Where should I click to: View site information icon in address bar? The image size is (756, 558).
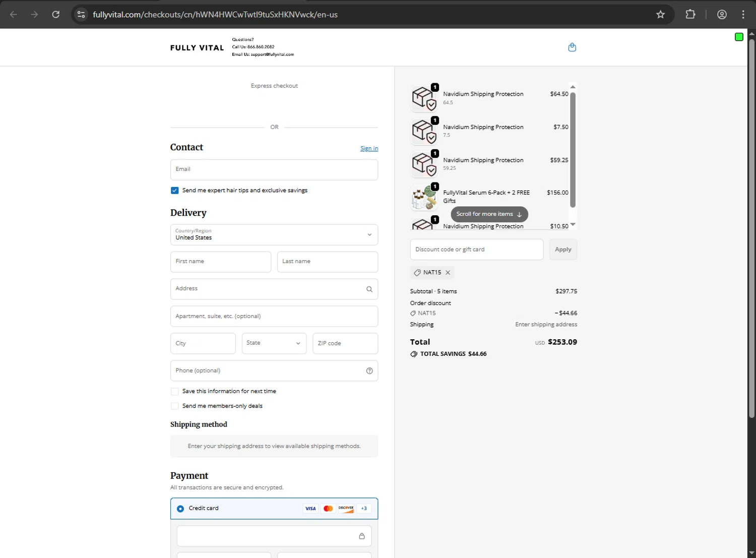81,15
